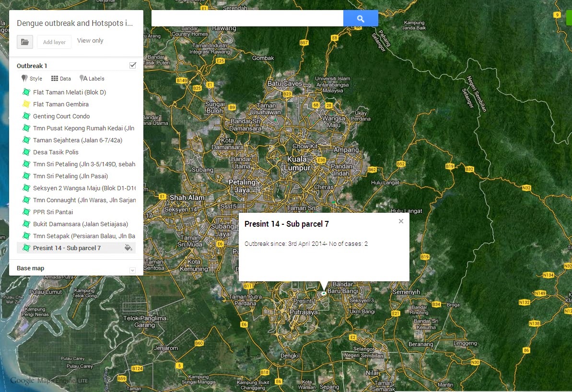This screenshot has width=572, height=392.
Task: Select Taman Sejahtera (Jalan 6-7/42a)
Action: pyautogui.click(x=77, y=140)
